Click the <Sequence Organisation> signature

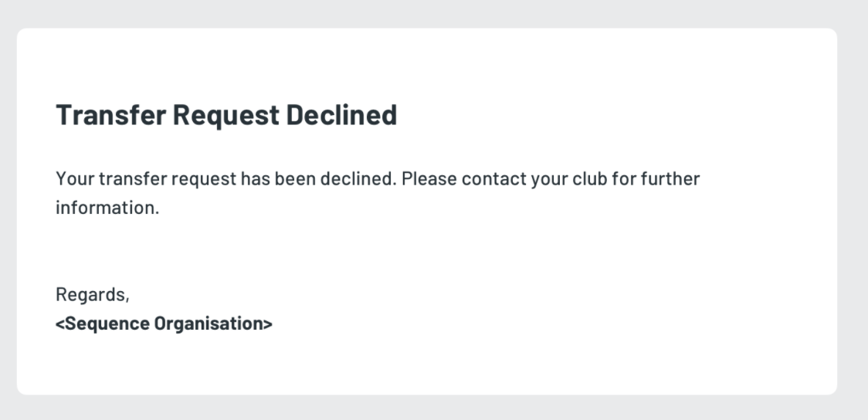coord(164,323)
